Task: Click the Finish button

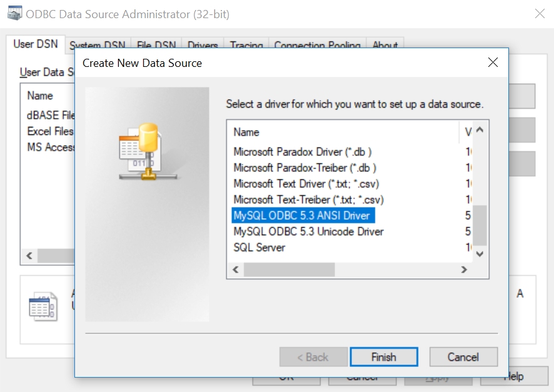Action: 384,357
